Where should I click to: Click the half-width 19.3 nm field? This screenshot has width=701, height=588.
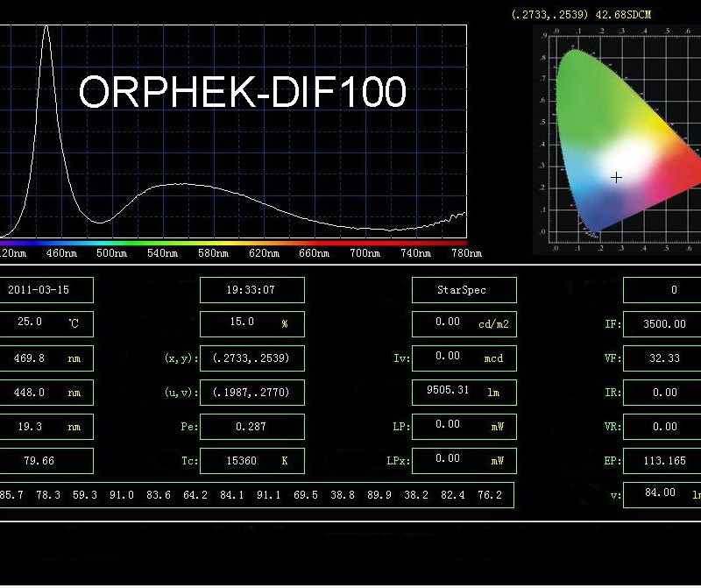click(46, 427)
